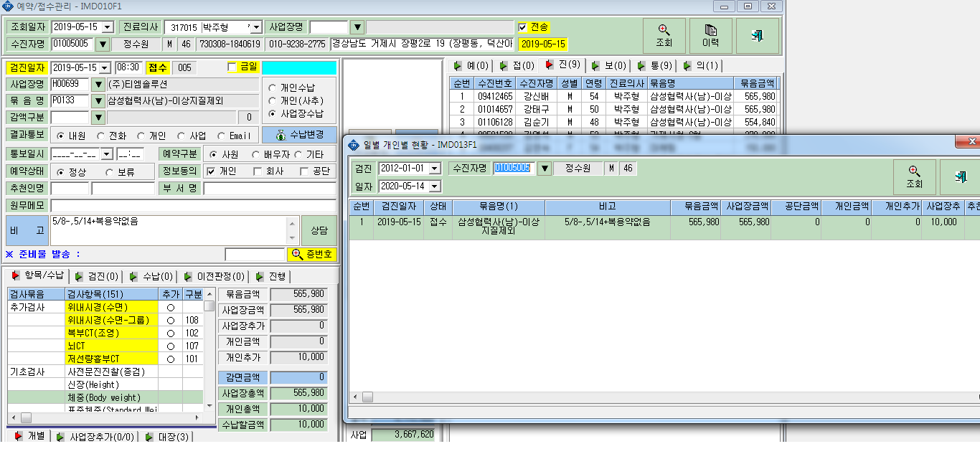The image size is (980, 454).
Task: Open the 일자 2020-05-14 date dropdown
Action: click(434, 186)
